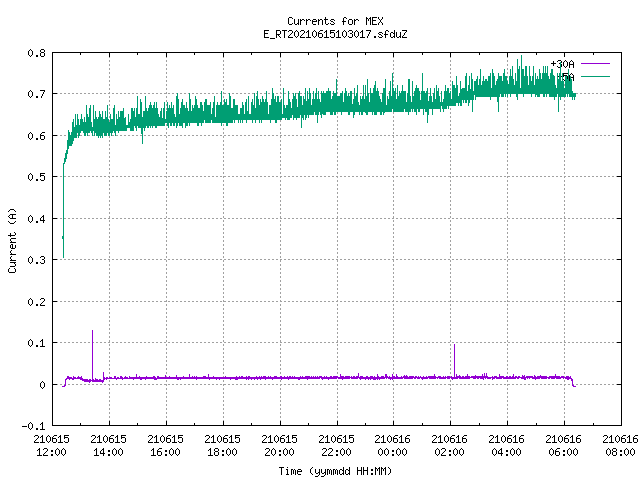640x480 pixels.
Task: Click the 210615 12:00 time tick label
Action: tap(51, 446)
